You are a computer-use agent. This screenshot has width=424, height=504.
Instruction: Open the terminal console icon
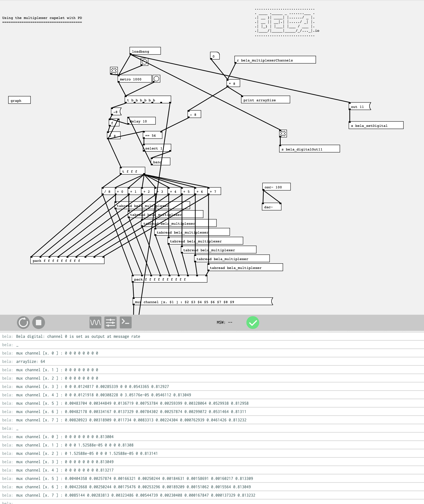(x=125, y=323)
